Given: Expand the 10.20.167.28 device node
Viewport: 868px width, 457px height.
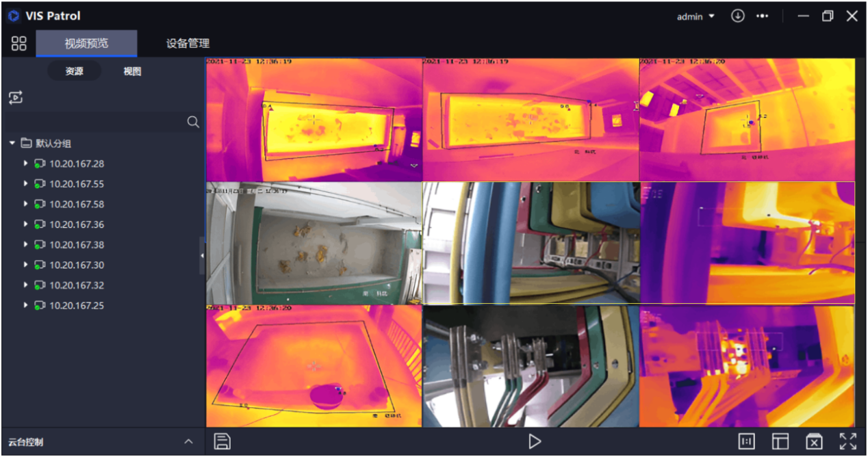Looking at the screenshot, I should tap(26, 164).
